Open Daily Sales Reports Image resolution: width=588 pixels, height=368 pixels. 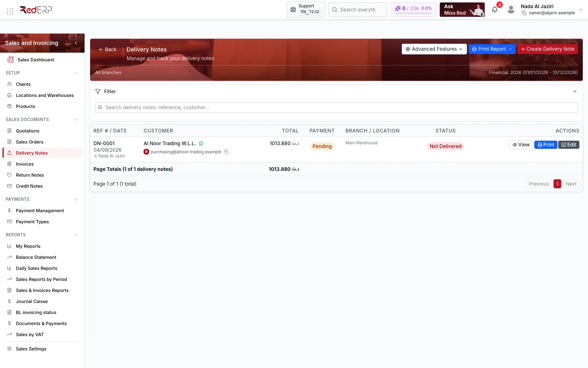coord(36,268)
